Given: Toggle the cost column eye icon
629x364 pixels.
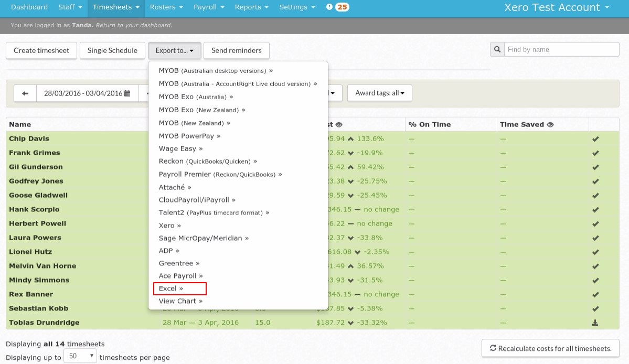Looking at the screenshot, I should pyautogui.click(x=339, y=125).
